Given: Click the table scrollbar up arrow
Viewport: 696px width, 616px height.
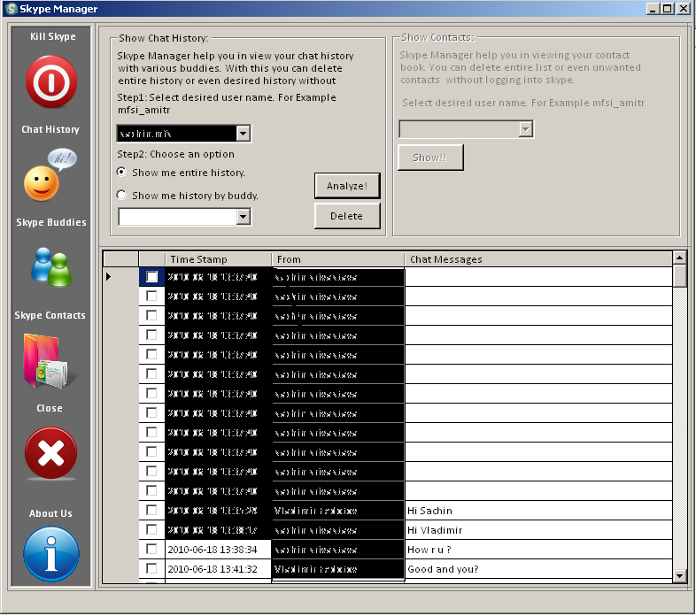Looking at the screenshot, I should (679, 258).
